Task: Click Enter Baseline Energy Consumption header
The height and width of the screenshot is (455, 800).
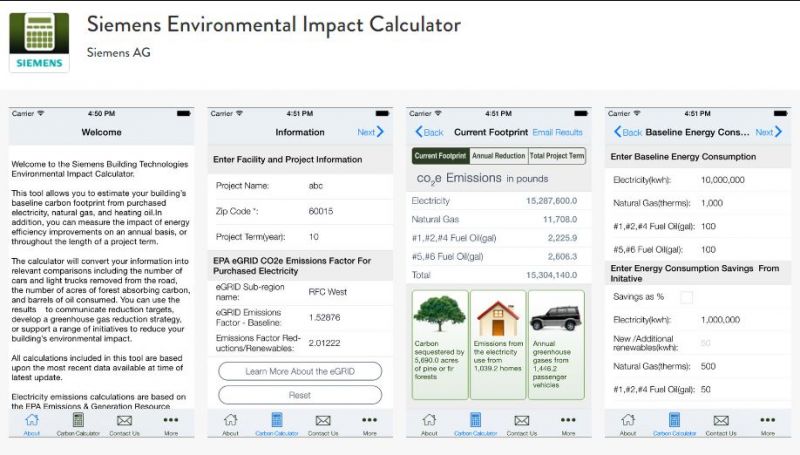Action: pyautogui.click(x=683, y=157)
